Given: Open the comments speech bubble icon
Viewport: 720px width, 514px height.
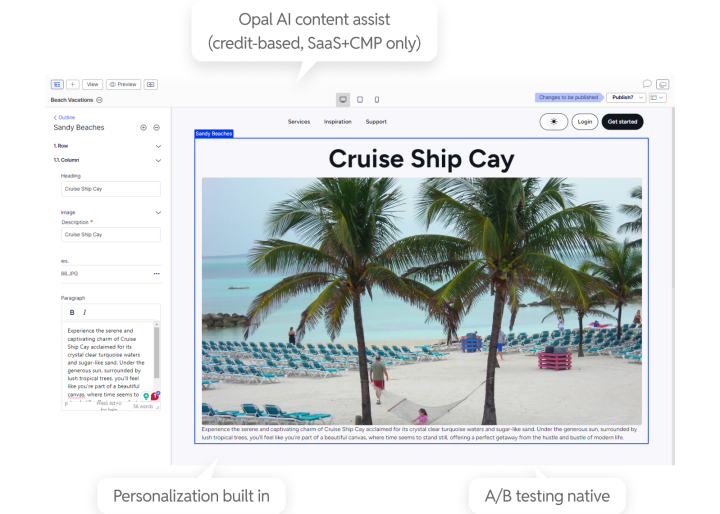Looking at the screenshot, I should click(x=647, y=84).
